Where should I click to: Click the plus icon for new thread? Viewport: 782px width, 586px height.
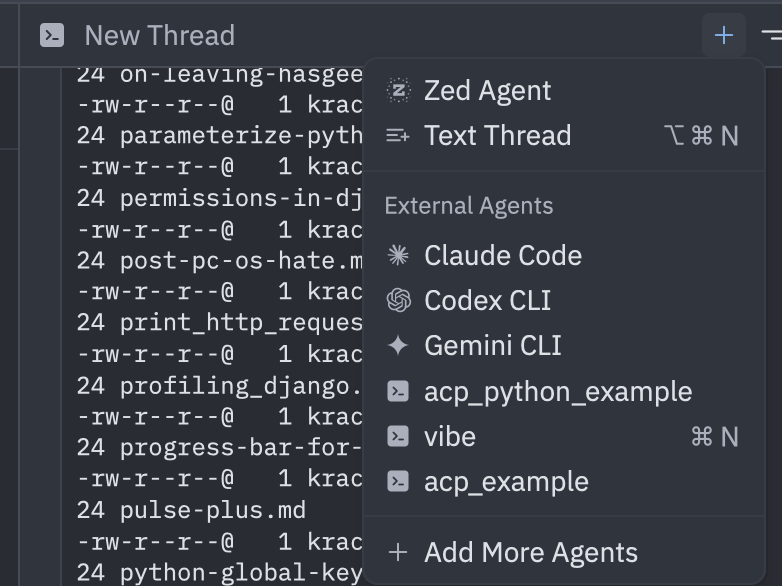(x=723, y=36)
